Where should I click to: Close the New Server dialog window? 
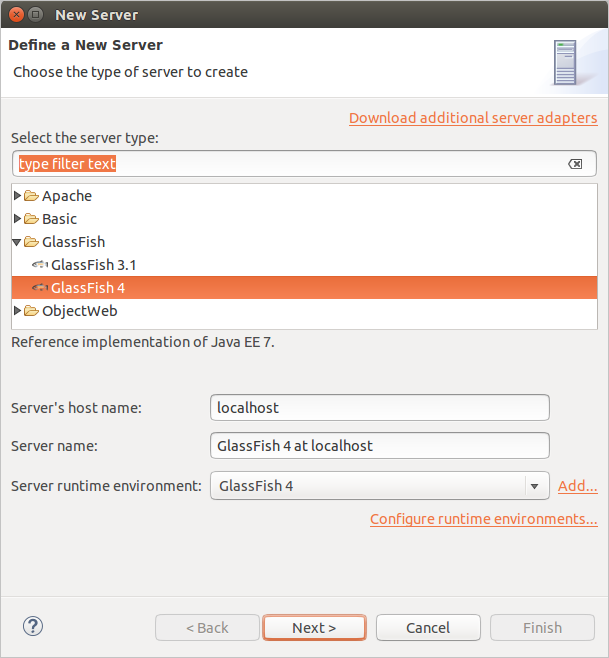16,15
